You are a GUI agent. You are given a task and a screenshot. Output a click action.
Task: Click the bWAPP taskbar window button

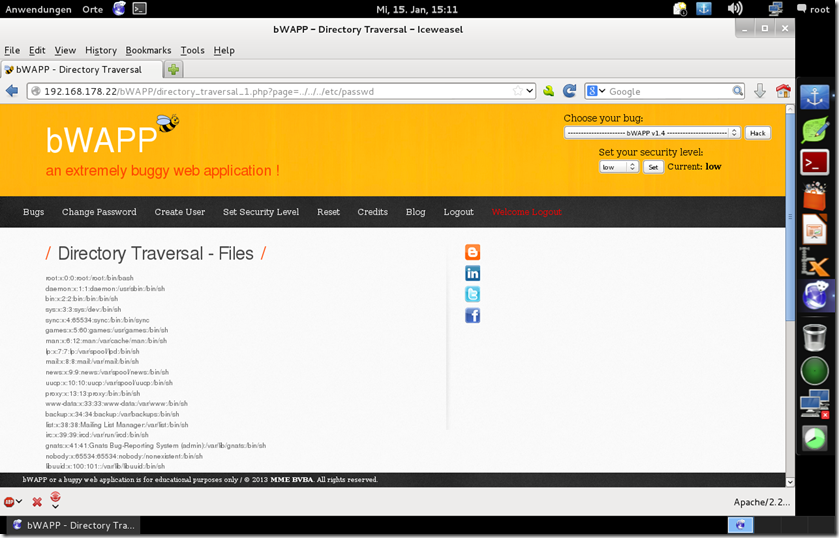[x=74, y=525]
